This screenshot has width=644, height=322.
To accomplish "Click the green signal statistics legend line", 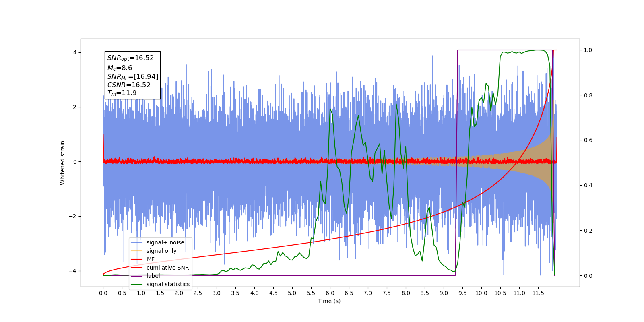I will (137, 284).
